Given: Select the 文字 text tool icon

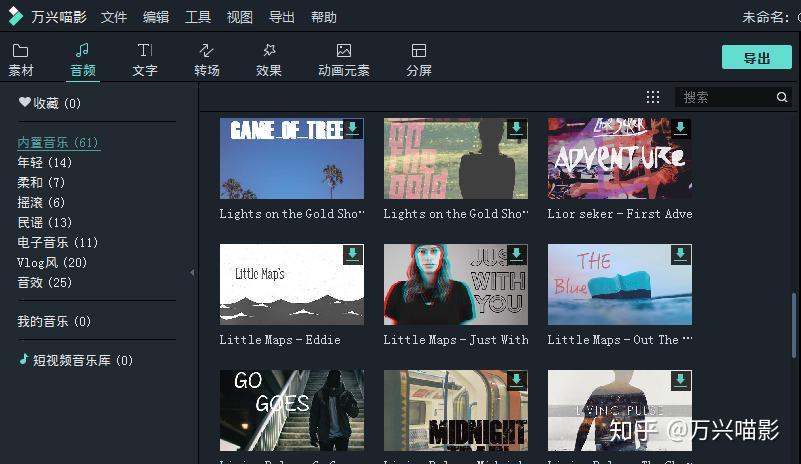Looking at the screenshot, I should tap(145, 51).
